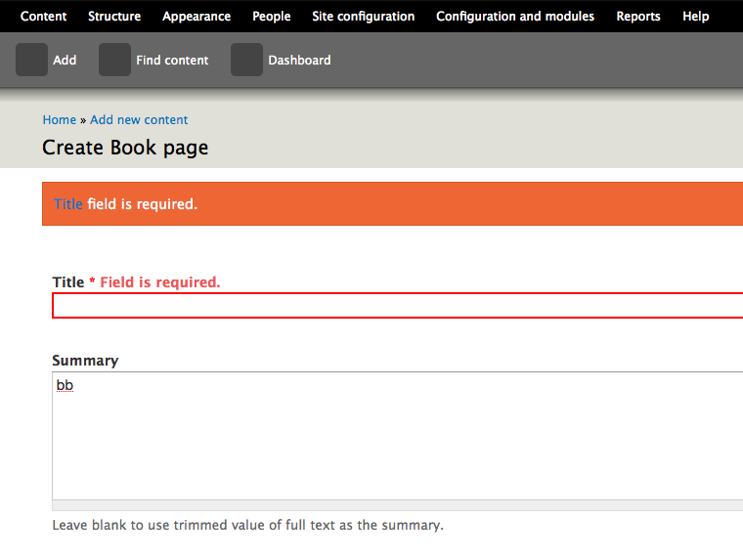Click the resize bar below the Summary box
743x560 pixels.
pyautogui.click(x=391, y=505)
